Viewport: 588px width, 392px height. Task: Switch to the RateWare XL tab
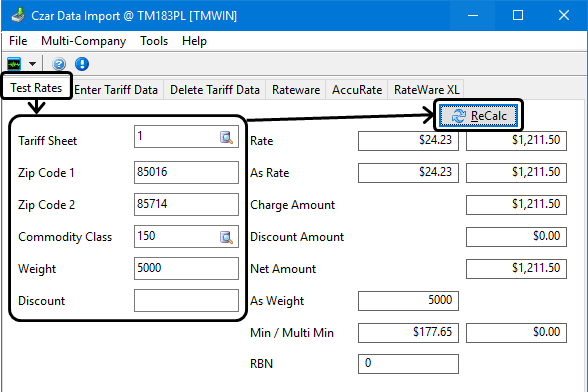click(426, 90)
